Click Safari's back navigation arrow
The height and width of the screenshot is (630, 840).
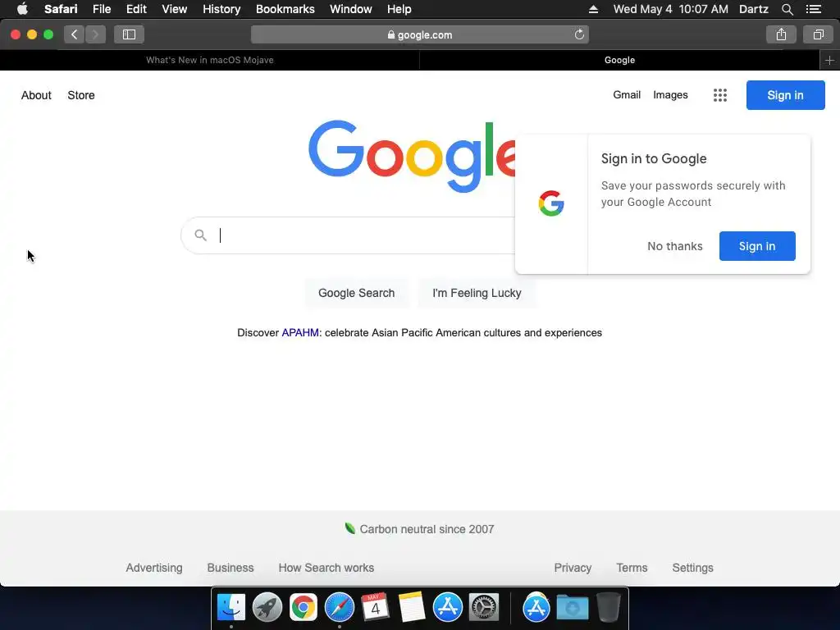[75, 34]
